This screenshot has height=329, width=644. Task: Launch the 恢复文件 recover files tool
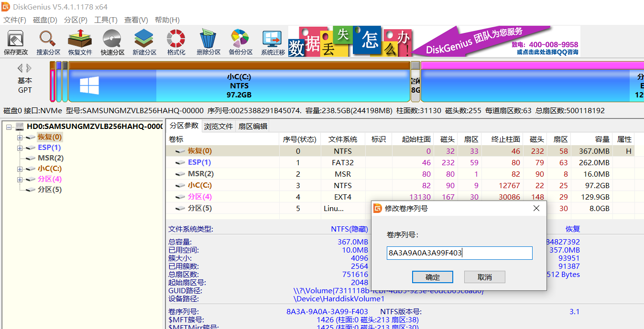[x=80, y=42]
